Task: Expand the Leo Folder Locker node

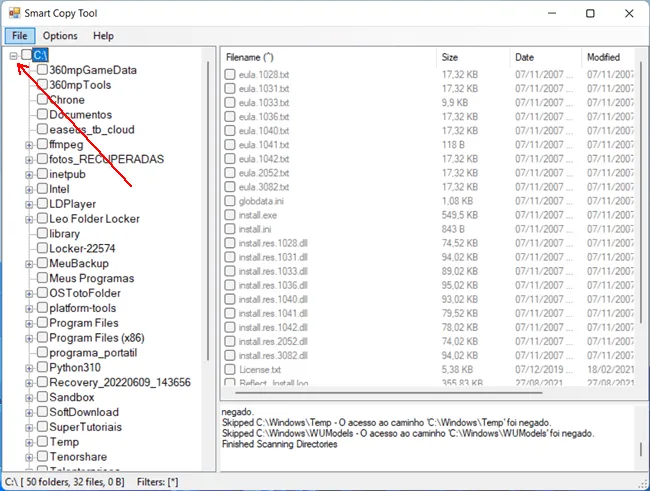Action: tap(29, 219)
